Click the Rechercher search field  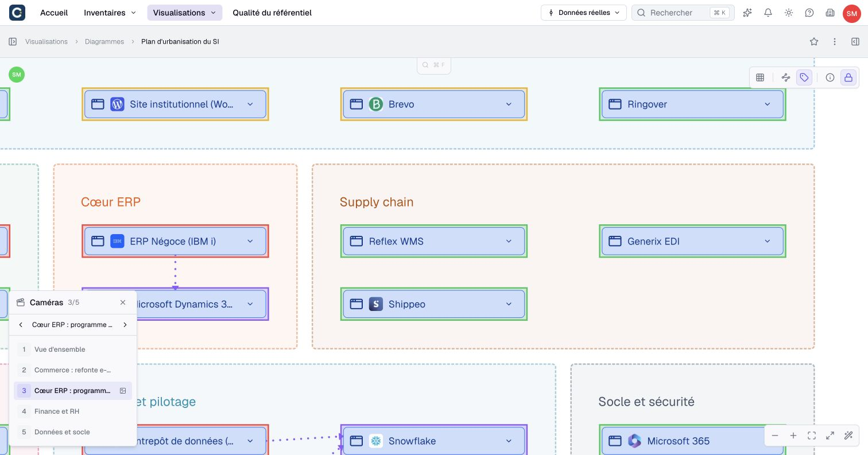click(x=683, y=13)
